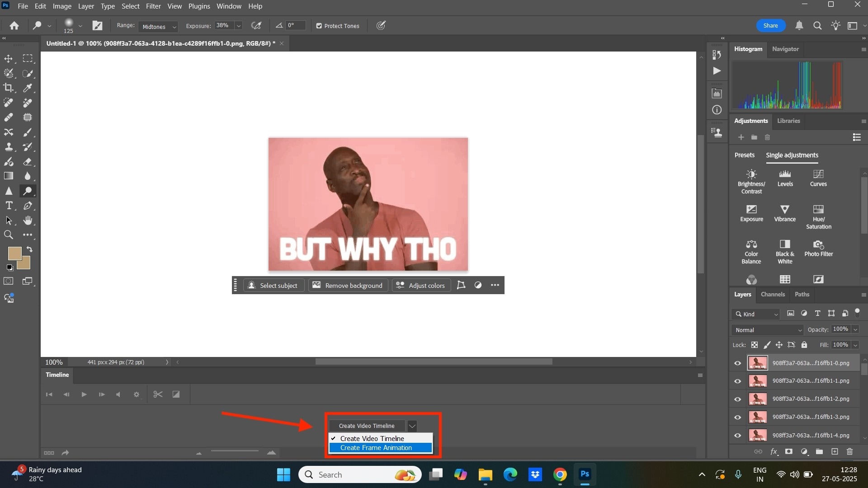
Task: Select the Crop tool
Action: click(x=9, y=88)
